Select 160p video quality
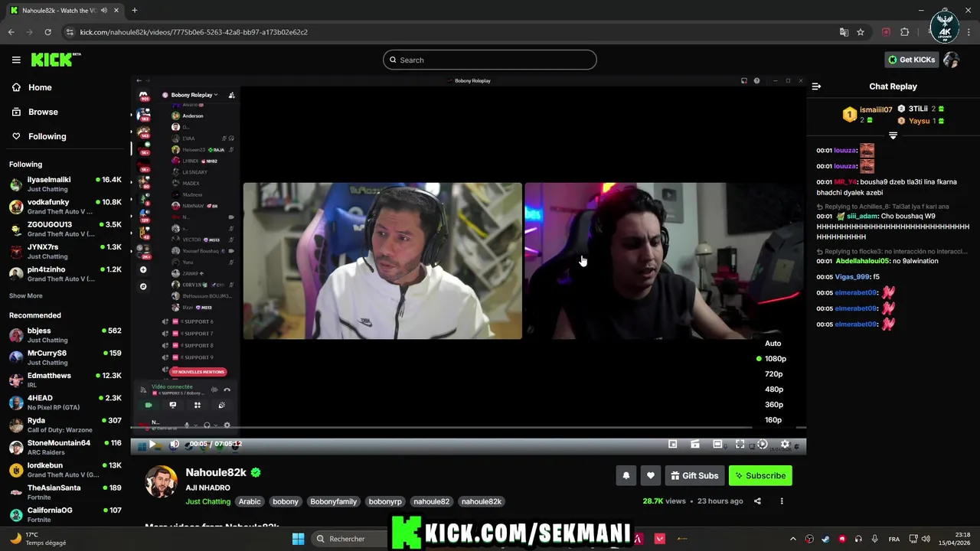980x551 pixels. click(773, 420)
